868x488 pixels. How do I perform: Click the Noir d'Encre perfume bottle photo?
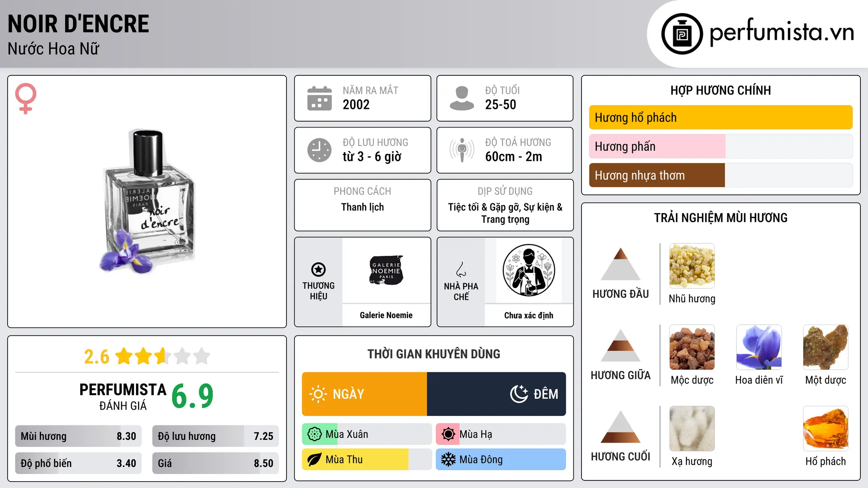click(x=147, y=201)
